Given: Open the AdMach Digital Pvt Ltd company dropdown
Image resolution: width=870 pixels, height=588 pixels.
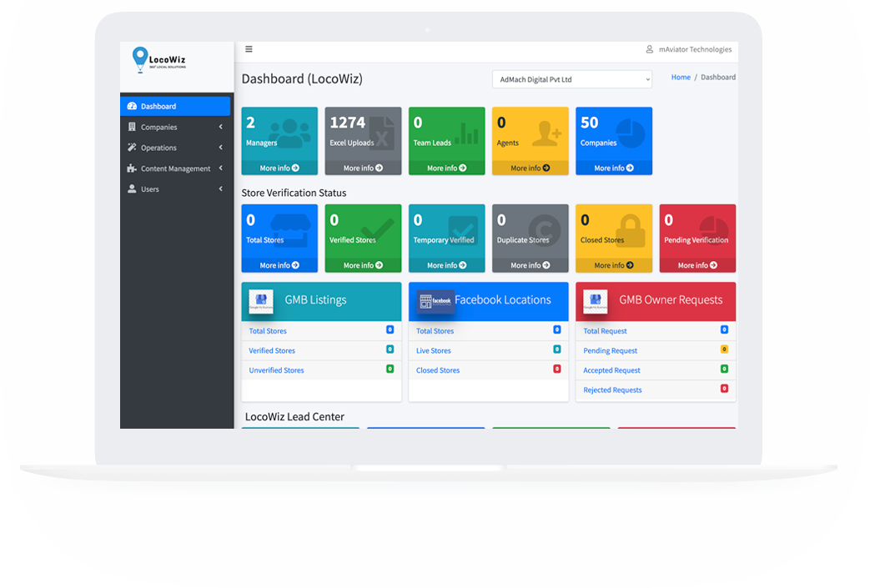Looking at the screenshot, I should point(571,79).
